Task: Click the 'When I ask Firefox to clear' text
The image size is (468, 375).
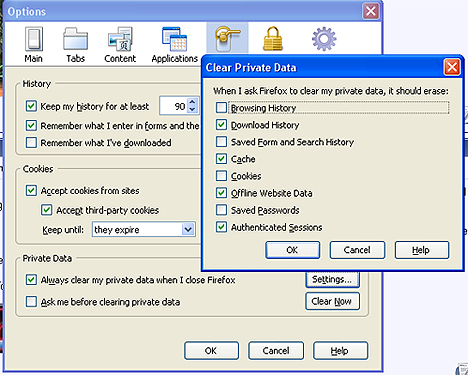Action: 331,91
